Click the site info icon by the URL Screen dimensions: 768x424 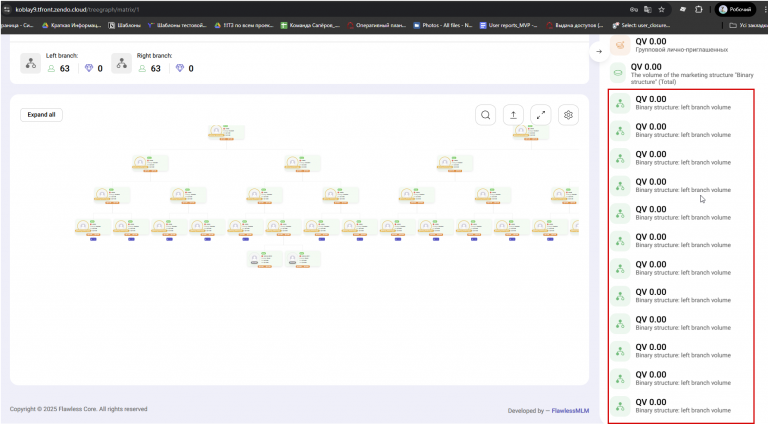(7, 9)
